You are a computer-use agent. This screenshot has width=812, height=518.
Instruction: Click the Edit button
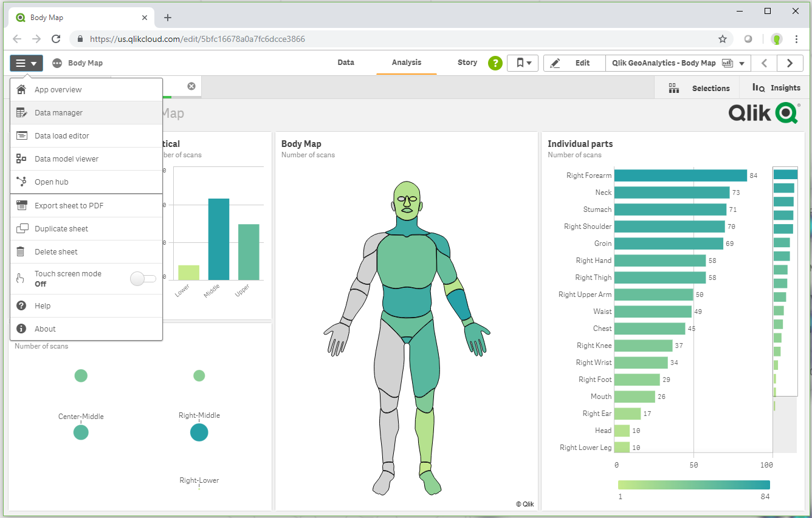[574, 63]
